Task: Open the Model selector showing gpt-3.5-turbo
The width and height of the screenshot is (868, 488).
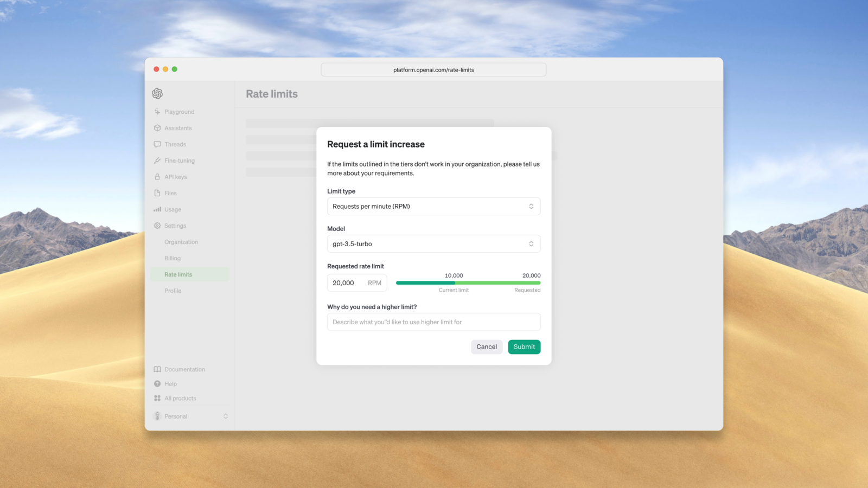Action: click(433, 243)
